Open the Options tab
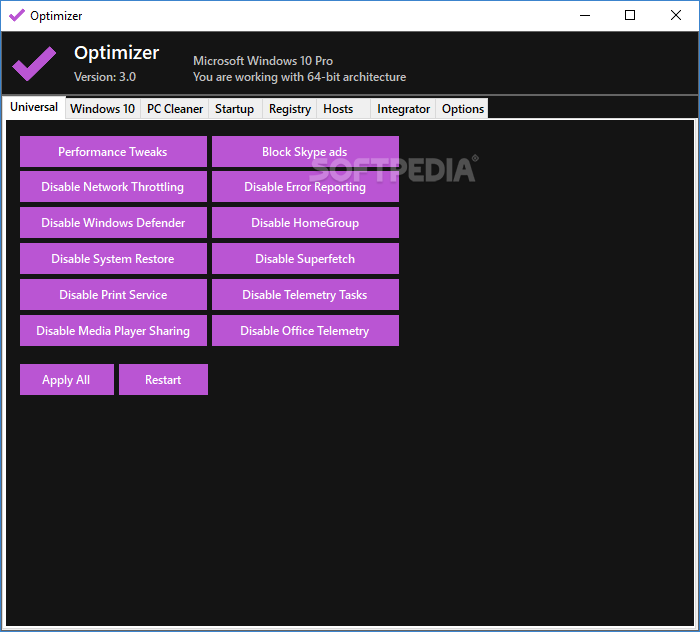 [462, 109]
